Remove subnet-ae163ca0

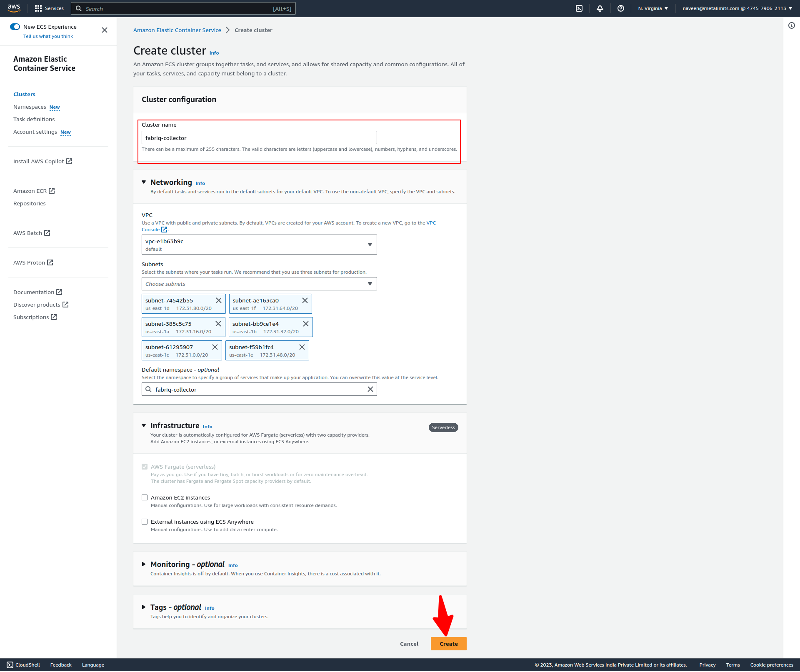point(305,300)
